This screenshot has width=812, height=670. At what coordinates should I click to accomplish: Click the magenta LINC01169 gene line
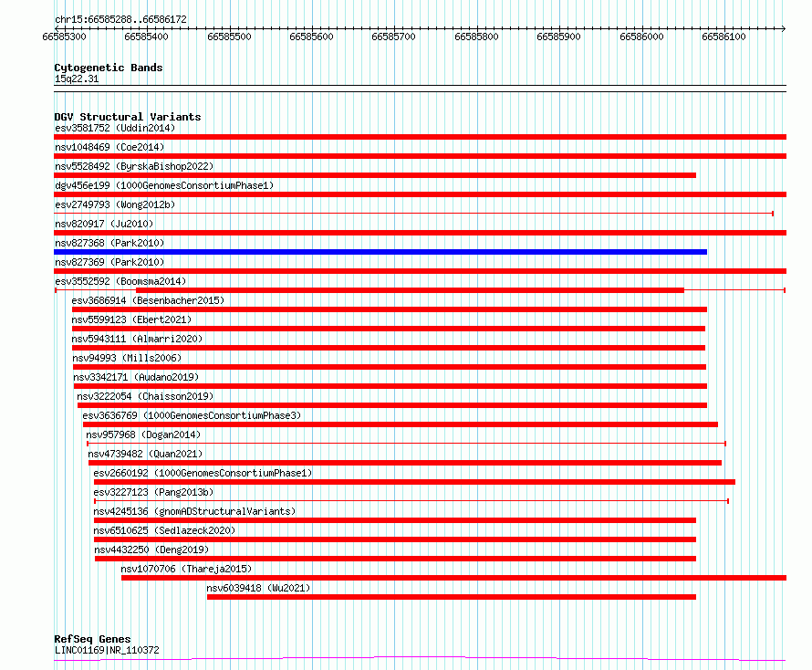point(420,659)
